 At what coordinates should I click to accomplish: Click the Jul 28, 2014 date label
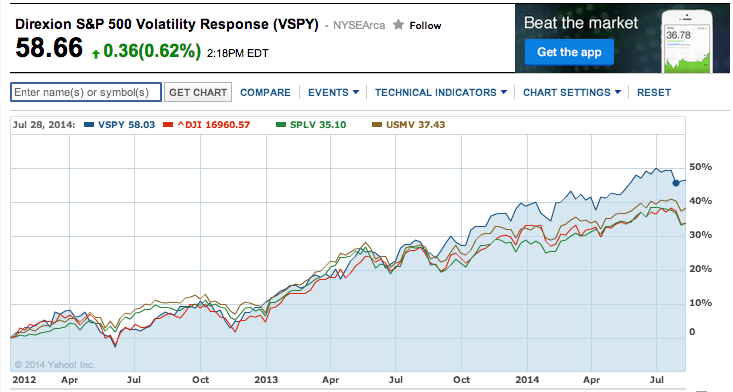pos(43,125)
